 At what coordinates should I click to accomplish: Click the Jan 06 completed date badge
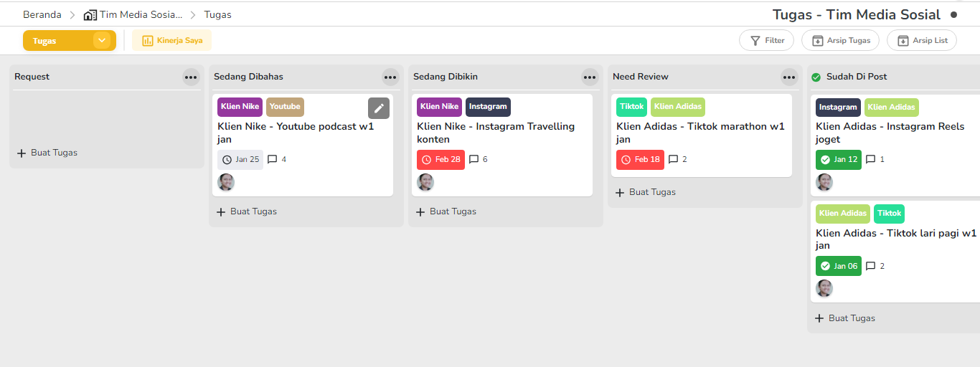[838, 266]
